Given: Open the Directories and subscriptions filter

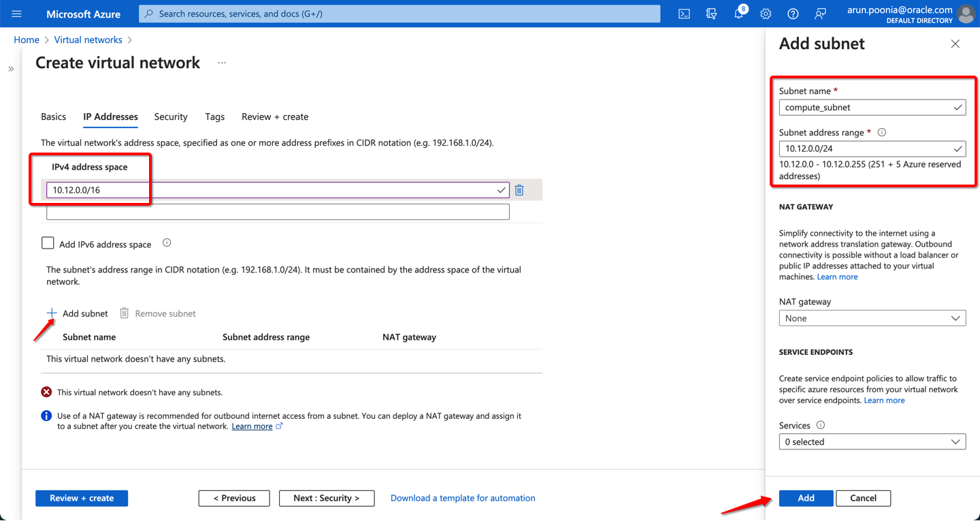Looking at the screenshot, I should pyautogui.click(x=711, y=14).
